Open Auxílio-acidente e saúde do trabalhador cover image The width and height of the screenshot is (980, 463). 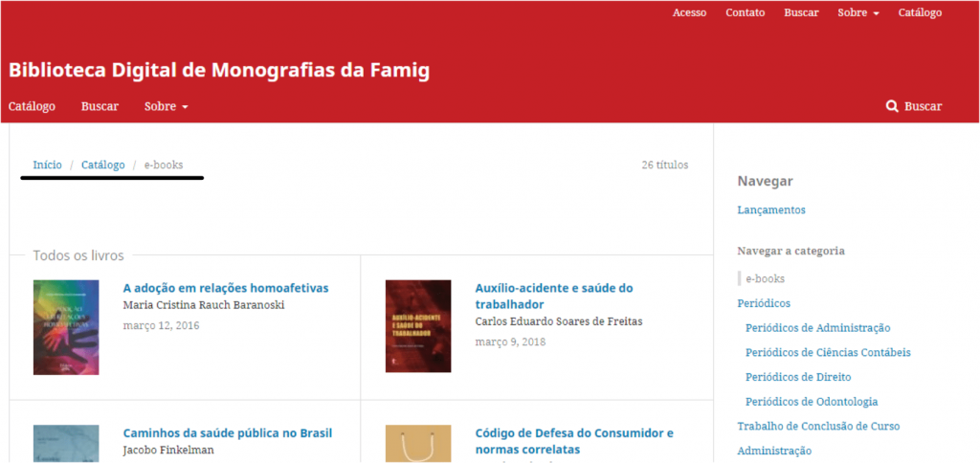click(x=418, y=326)
